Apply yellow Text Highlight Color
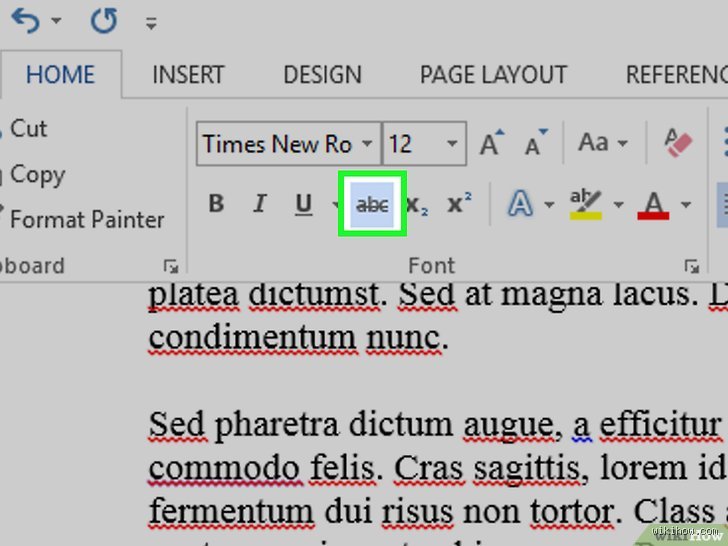Image resolution: width=728 pixels, height=546 pixels. [585, 204]
